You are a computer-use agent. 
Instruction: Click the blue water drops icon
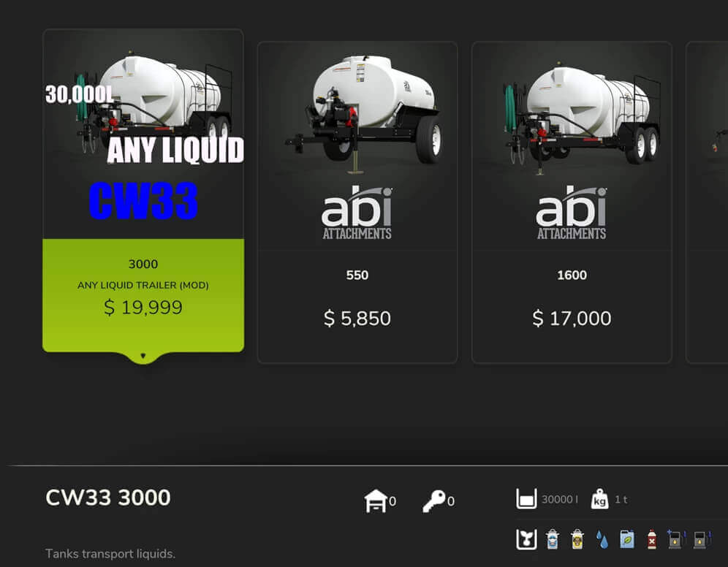pos(602,540)
